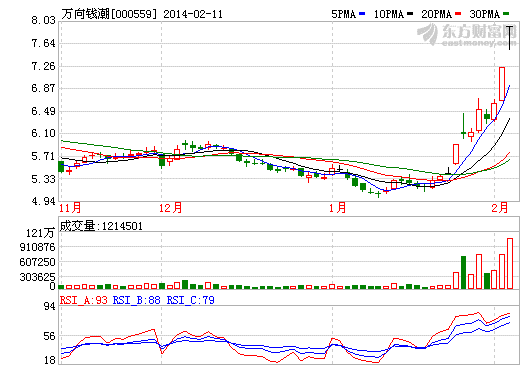Click the red 20PMA legend marker
The image size is (520, 365).
tap(458, 14)
